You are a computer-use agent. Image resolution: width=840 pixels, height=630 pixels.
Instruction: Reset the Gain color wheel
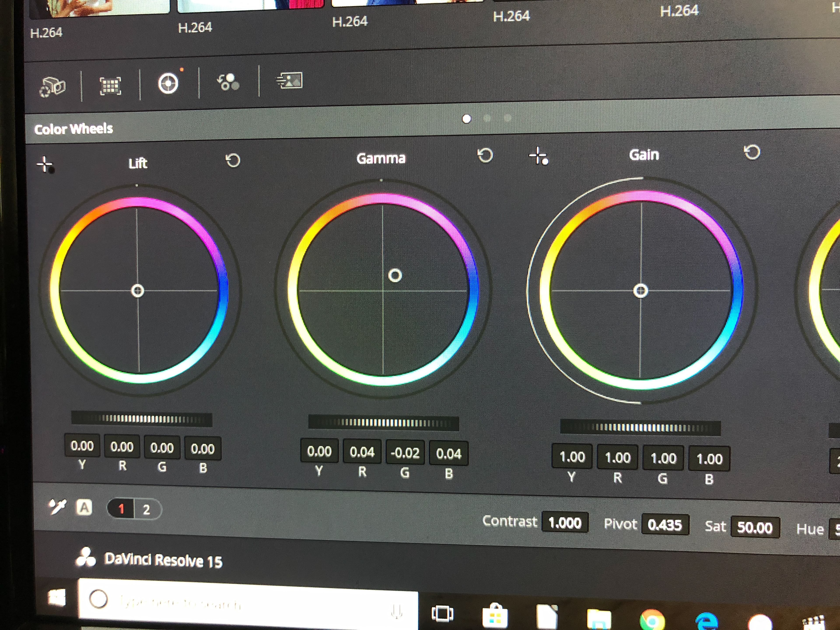(752, 152)
